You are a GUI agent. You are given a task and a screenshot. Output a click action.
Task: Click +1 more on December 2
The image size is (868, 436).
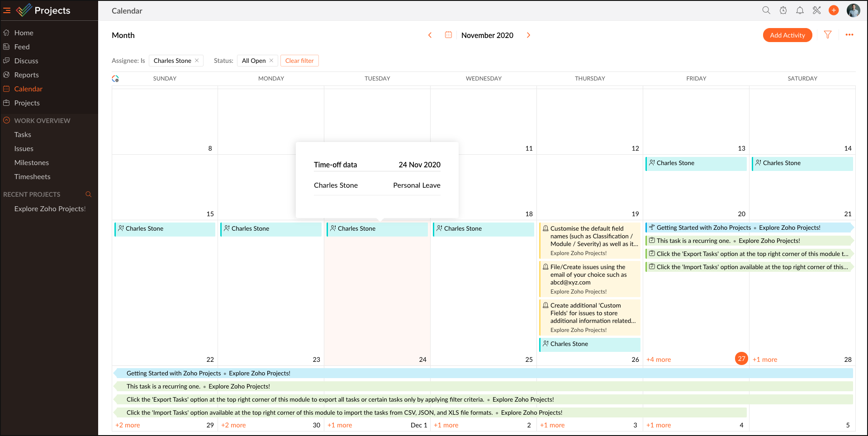pos(446,425)
